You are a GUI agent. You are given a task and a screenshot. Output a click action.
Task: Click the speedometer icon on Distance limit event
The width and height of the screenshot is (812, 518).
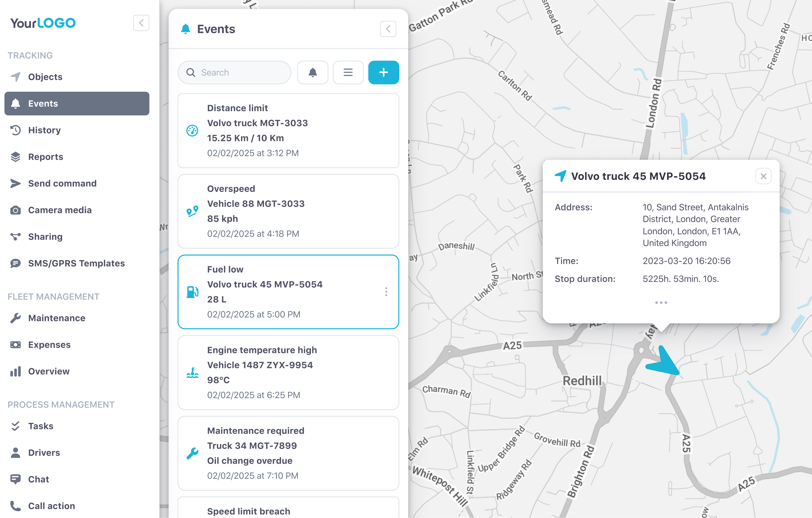pos(192,130)
